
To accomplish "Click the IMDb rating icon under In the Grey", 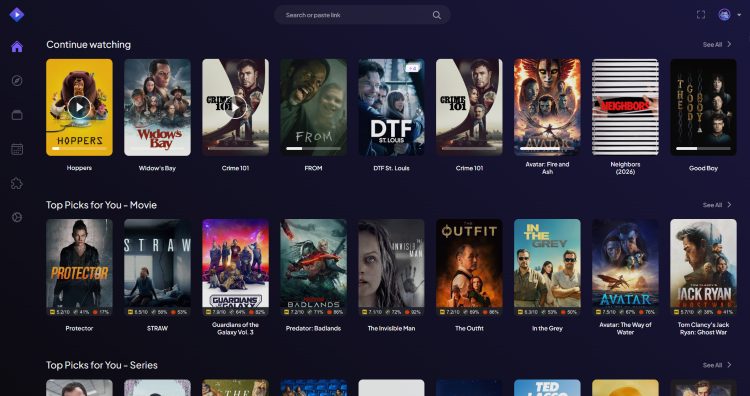I will (520, 312).
